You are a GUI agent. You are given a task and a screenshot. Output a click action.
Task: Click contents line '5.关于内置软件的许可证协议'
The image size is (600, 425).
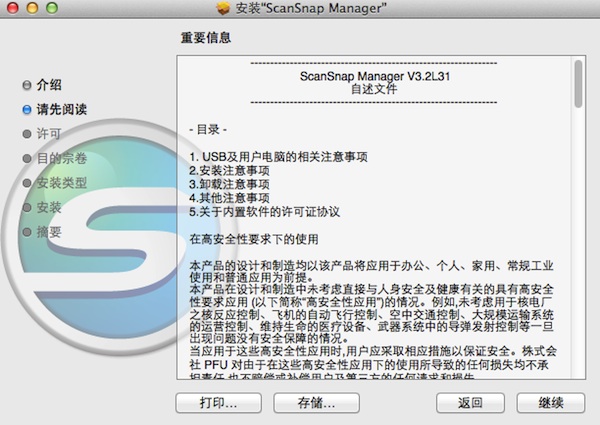click(264, 212)
